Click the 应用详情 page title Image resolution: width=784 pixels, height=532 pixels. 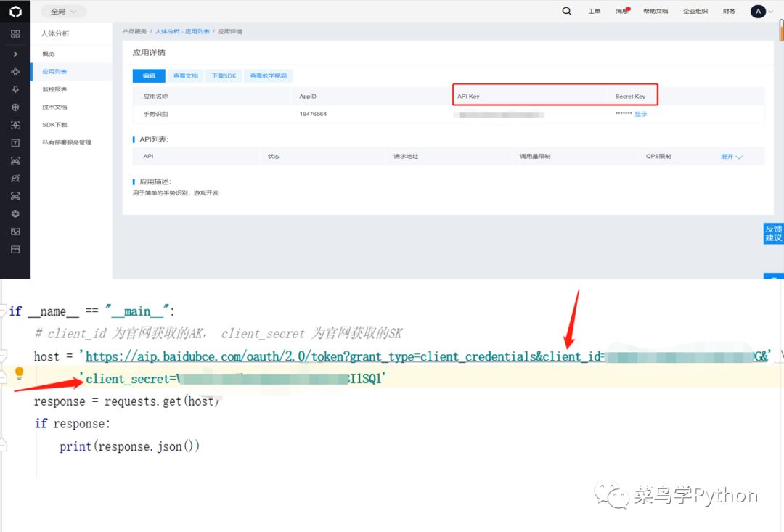coord(149,52)
